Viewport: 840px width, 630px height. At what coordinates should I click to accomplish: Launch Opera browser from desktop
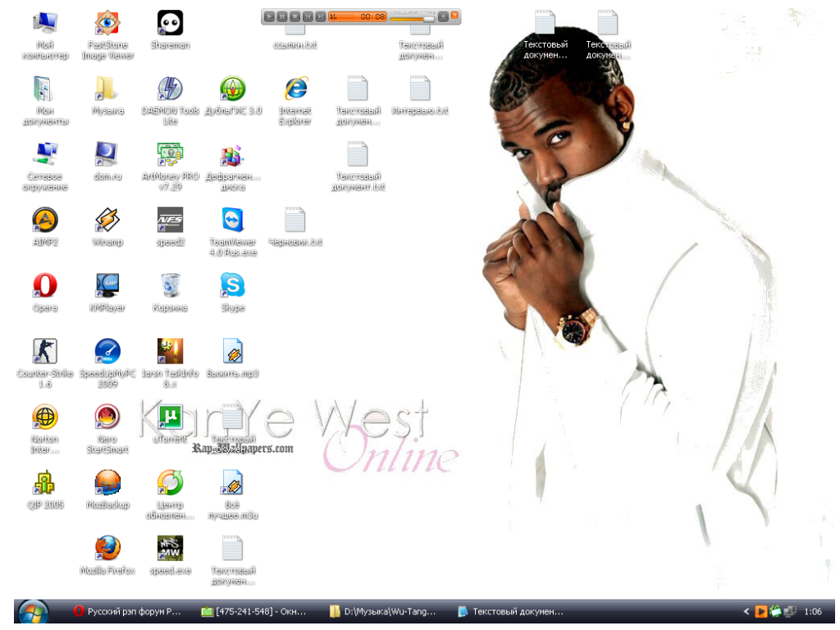pos(45,293)
